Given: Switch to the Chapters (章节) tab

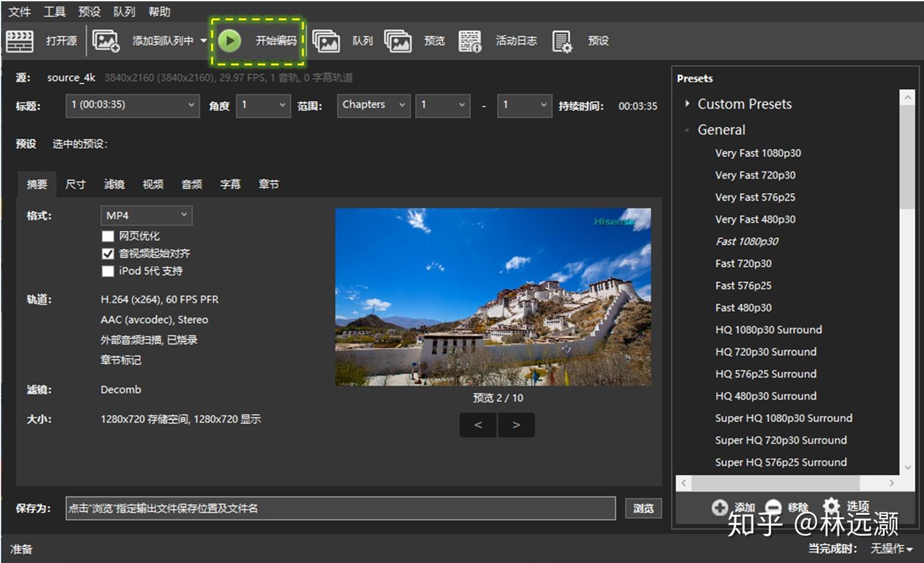Looking at the screenshot, I should point(269,184).
